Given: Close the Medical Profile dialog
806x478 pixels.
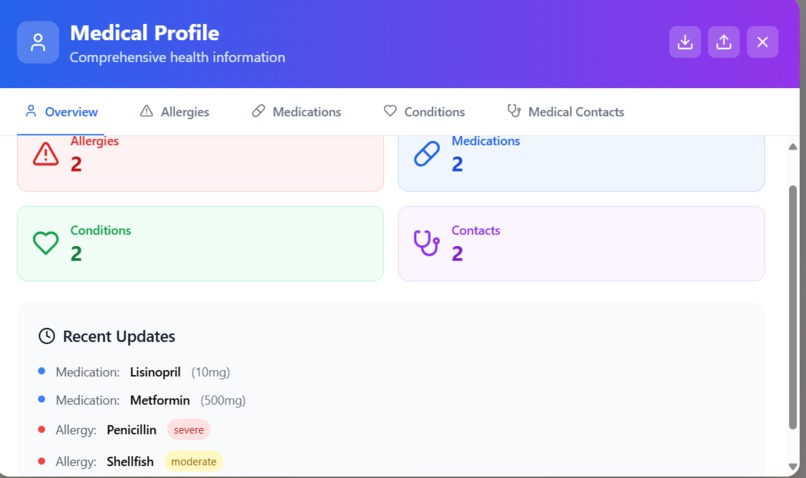Looking at the screenshot, I should point(762,42).
